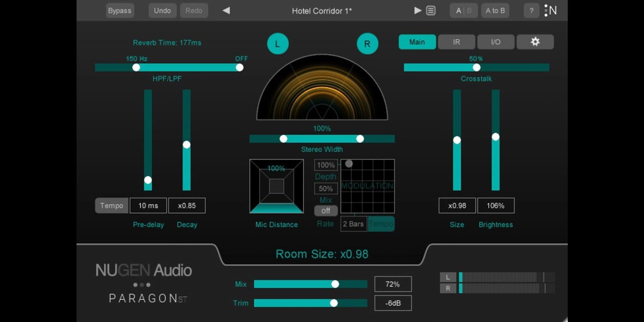The width and height of the screenshot is (644, 322).
Task: Open the help question mark button
Action: (531, 11)
